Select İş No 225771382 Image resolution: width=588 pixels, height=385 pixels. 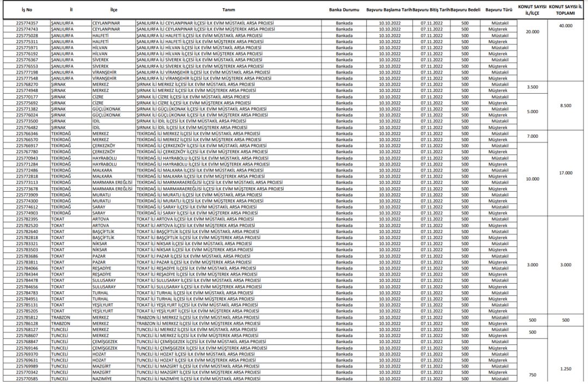(27, 109)
